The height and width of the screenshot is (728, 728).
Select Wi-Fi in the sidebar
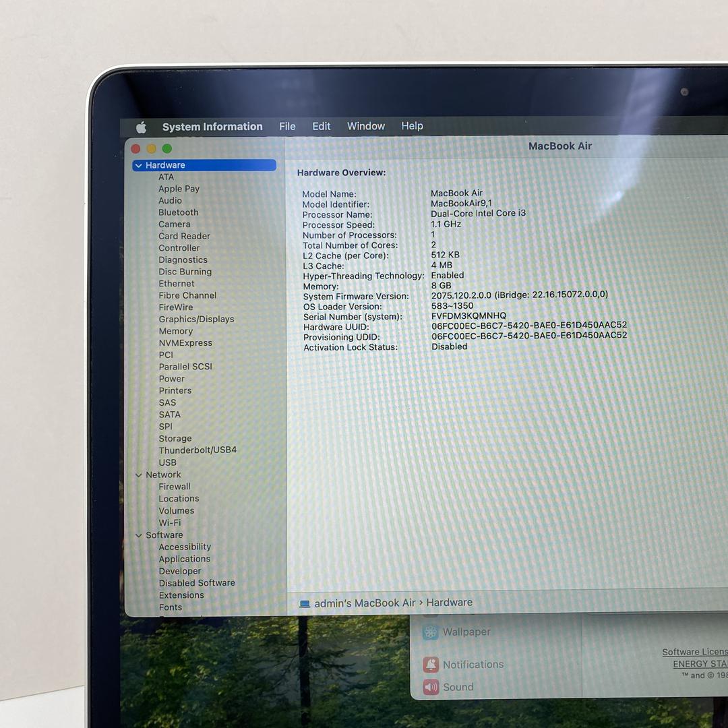click(x=169, y=523)
